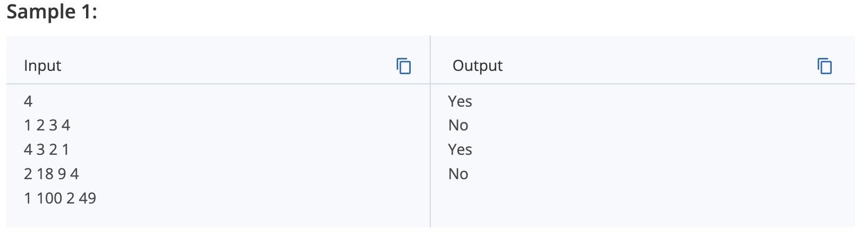
Task: Click the vertical divider between Input and Output
Action: click(430, 132)
